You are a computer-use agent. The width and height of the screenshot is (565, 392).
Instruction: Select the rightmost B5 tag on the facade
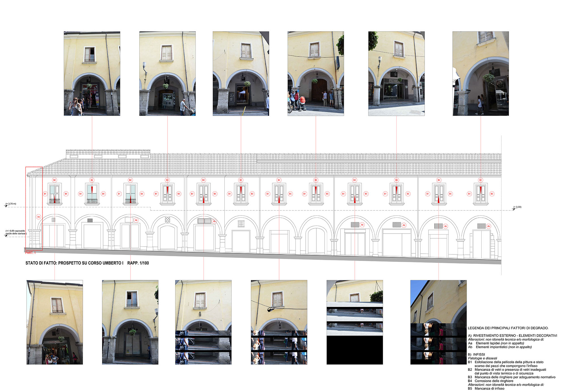point(492,194)
